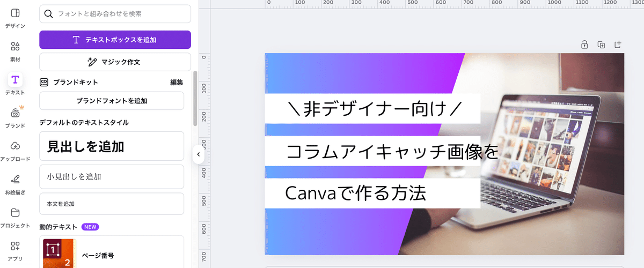Image resolution: width=644 pixels, height=268 pixels.
Task: Click テキストボックスを追加 button
Action: pyautogui.click(x=115, y=40)
